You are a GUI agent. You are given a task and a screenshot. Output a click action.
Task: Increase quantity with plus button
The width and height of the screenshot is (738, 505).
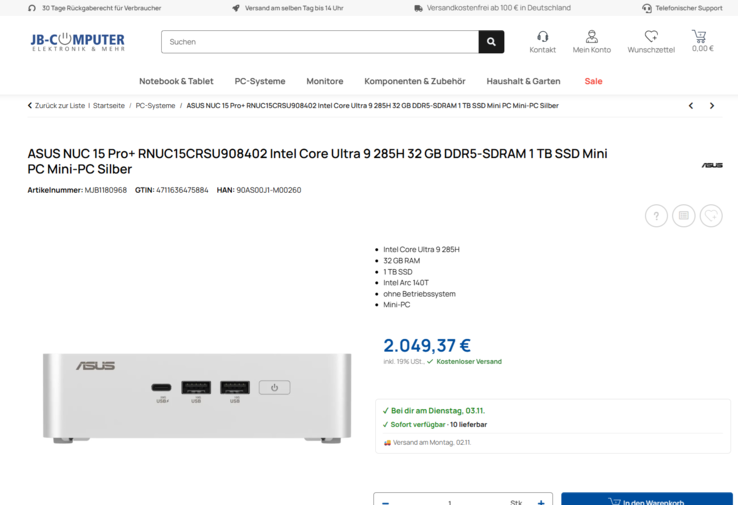pyautogui.click(x=541, y=502)
